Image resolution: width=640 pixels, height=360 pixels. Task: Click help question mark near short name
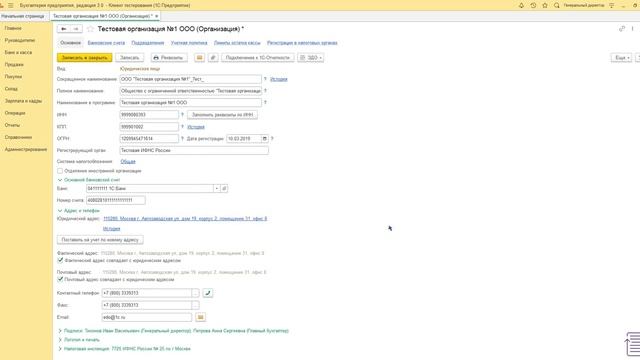click(265, 79)
